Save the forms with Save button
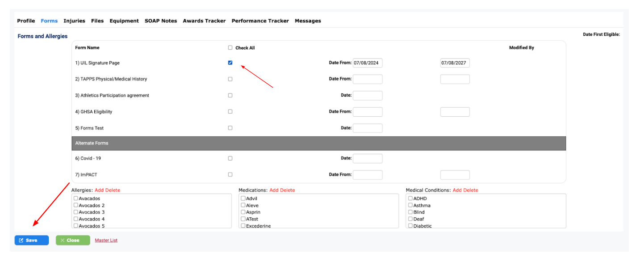This screenshot has width=644, height=262. tap(32, 241)
